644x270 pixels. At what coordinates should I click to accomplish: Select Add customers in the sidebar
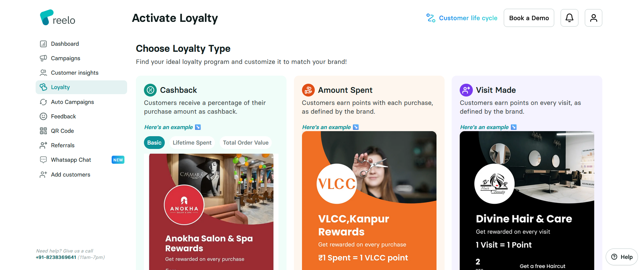click(70, 174)
